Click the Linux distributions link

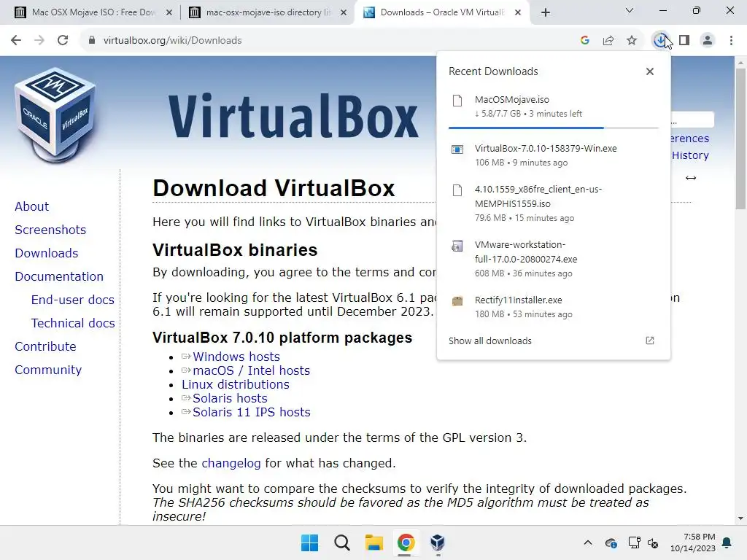(236, 384)
